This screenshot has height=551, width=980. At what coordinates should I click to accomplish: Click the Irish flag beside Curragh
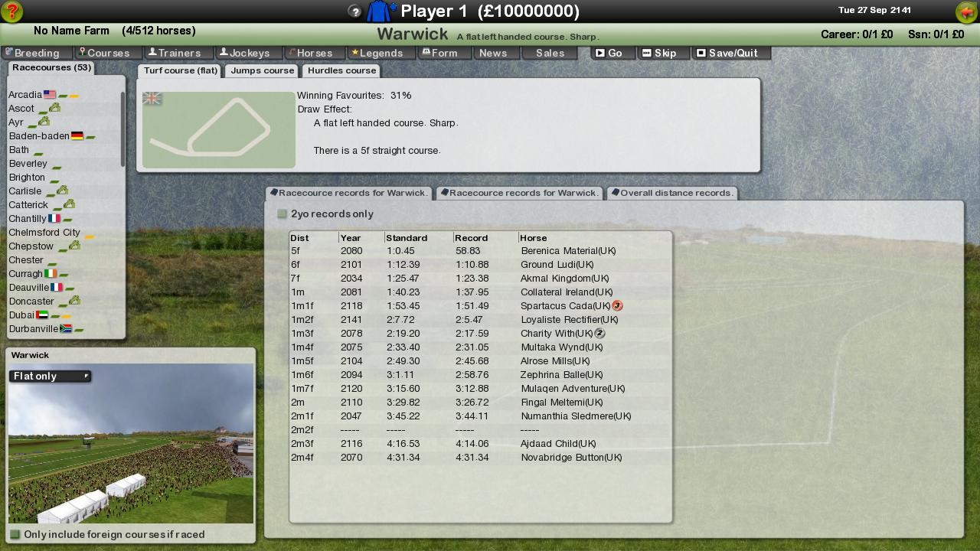(x=50, y=273)
